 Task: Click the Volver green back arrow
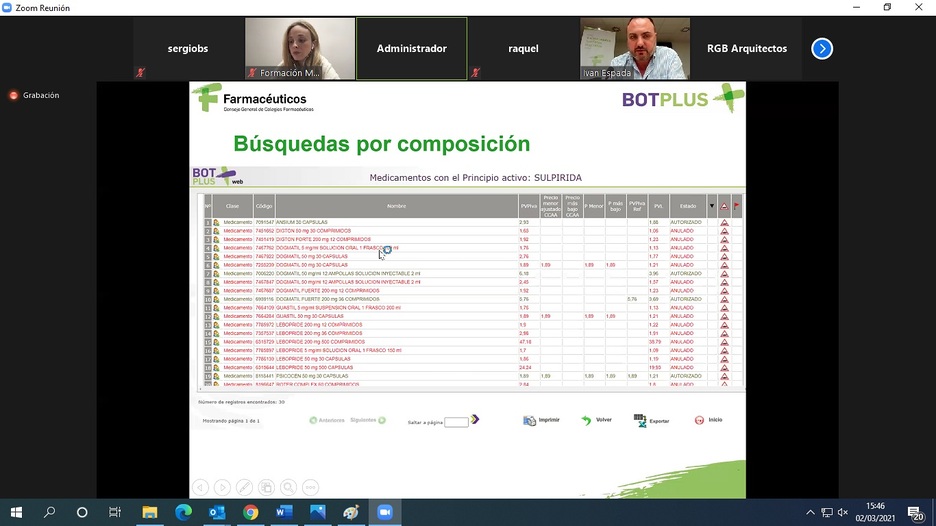[x=586, y=421]
